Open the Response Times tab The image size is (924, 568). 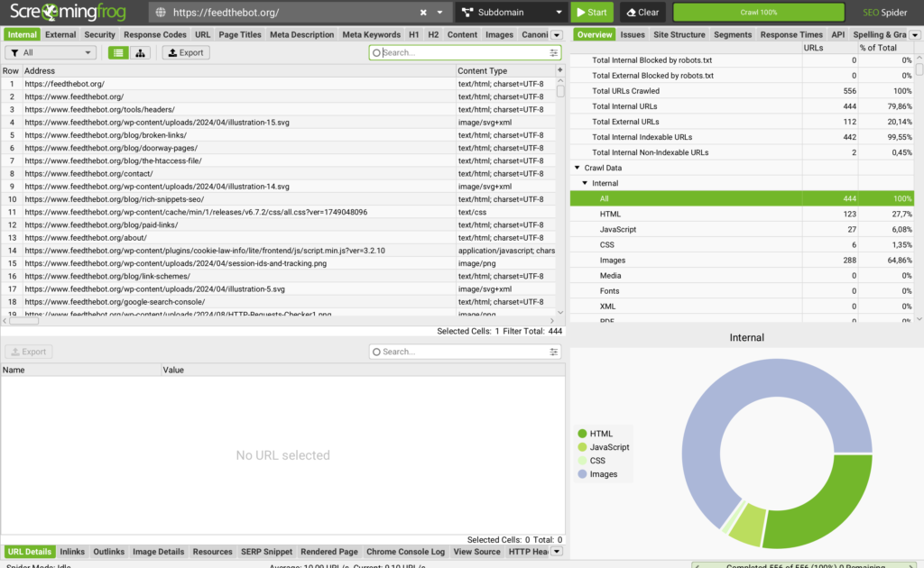pyautogui.click(x=790, y=35)
